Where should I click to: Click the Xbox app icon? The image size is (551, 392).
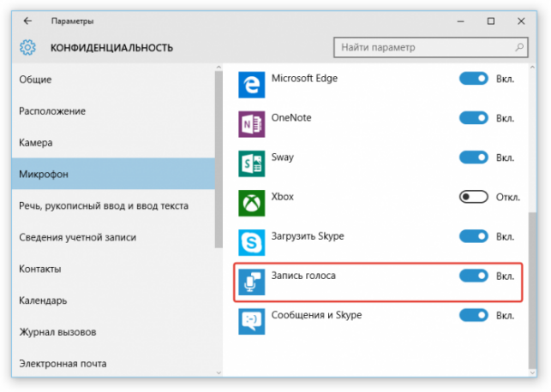point(252,203)
